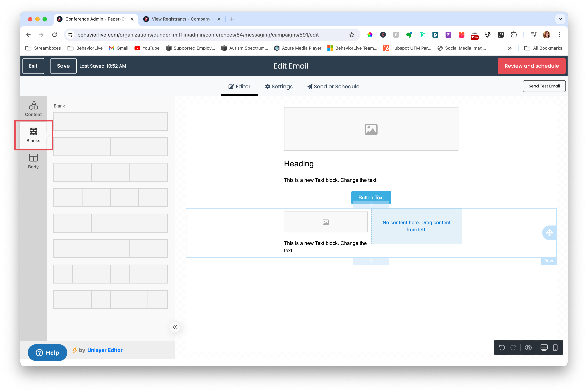Open the Settings gear tab
This screenshot has height=391, width=588.
(x=279, y=87)
